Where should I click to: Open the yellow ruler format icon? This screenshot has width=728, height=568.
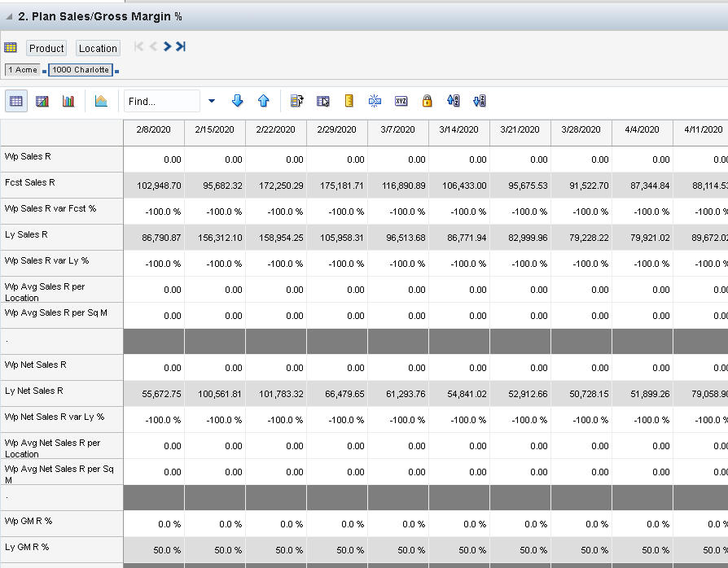pyautogui.click(x=349, y=101)
